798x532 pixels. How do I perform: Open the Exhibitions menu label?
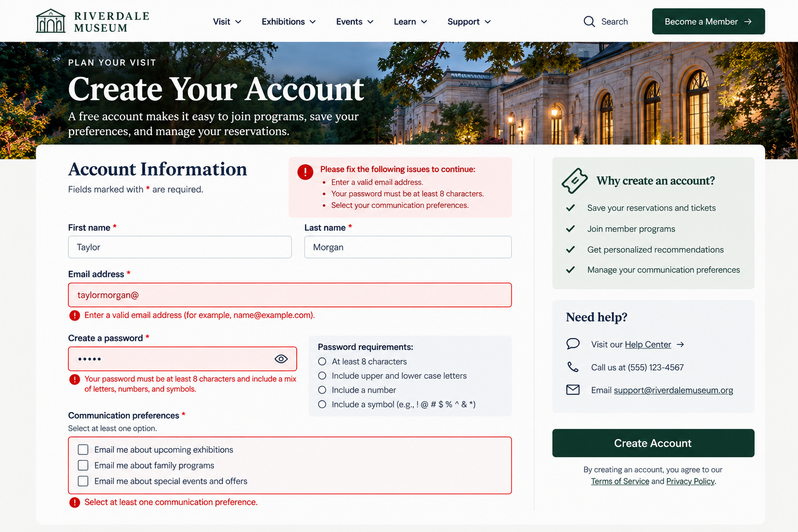(x=283, y=22)
